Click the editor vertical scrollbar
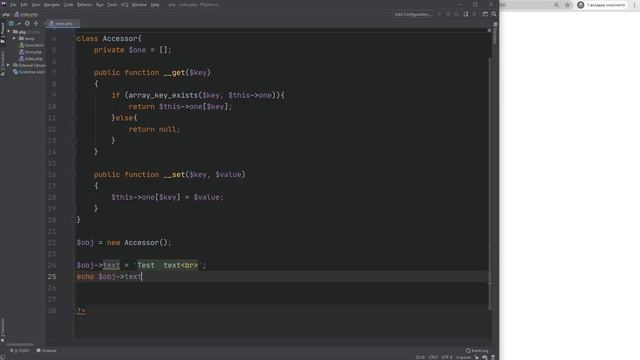This screenshot has height=360, width=640. [490, 184]
